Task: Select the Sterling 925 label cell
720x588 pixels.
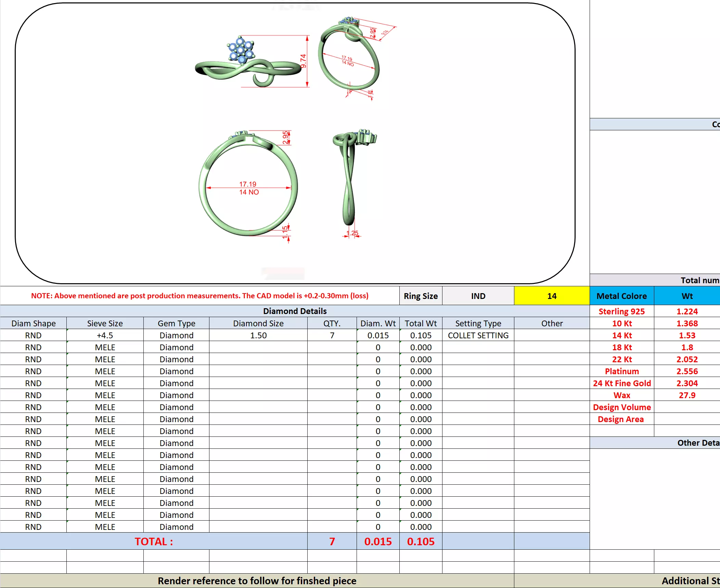Action: tap(621, 311)
